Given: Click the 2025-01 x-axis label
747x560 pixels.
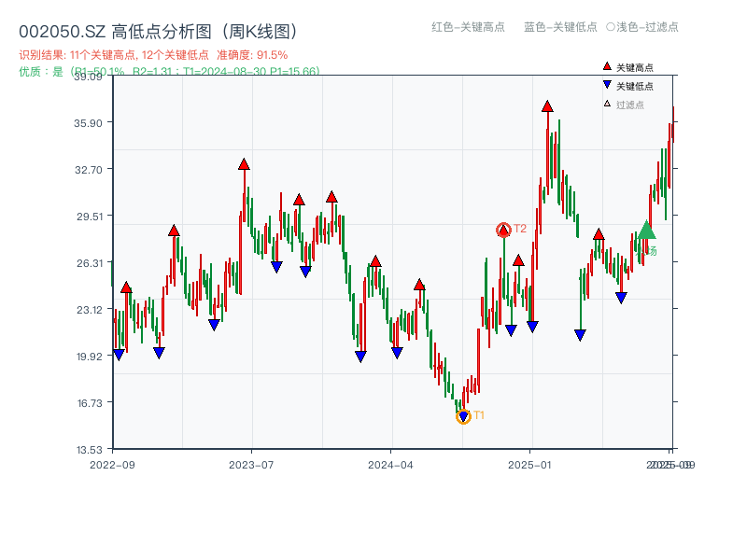Looking at the screenshot, I should 529,465.
